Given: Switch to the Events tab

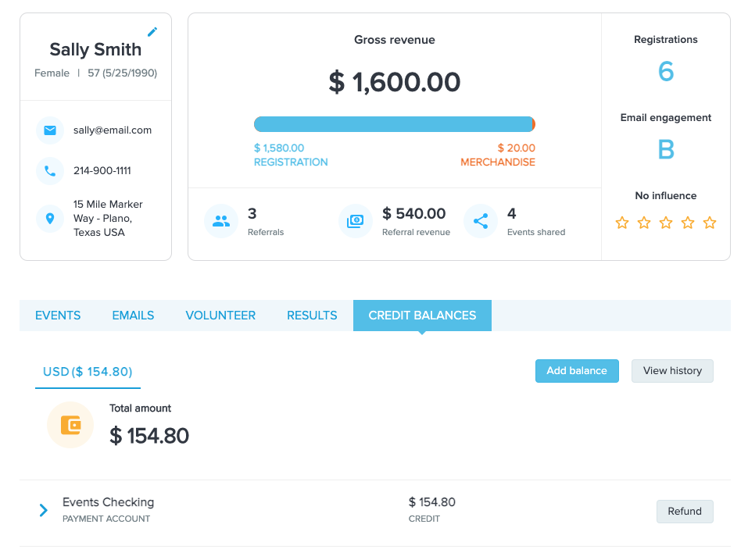Looking at the screenshot, I should pyautogui.click(x=58, y=316).
